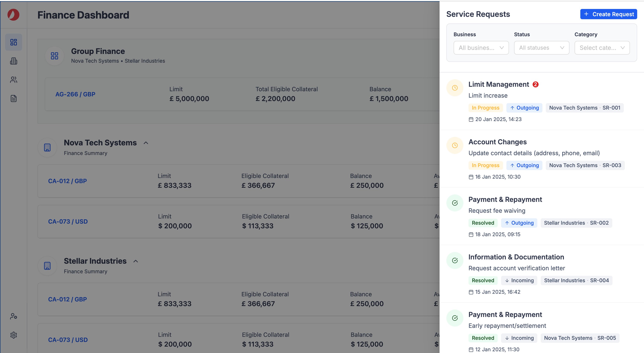This screenshot has height=353, width=644.
Task: Open the settings gear icon
Action: pos(13,335)
